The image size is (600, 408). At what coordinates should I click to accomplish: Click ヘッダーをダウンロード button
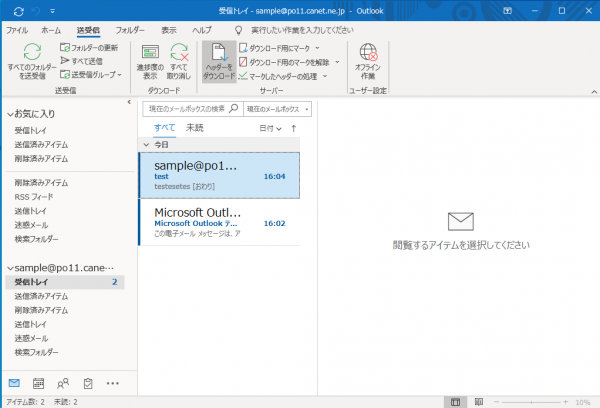219,62
